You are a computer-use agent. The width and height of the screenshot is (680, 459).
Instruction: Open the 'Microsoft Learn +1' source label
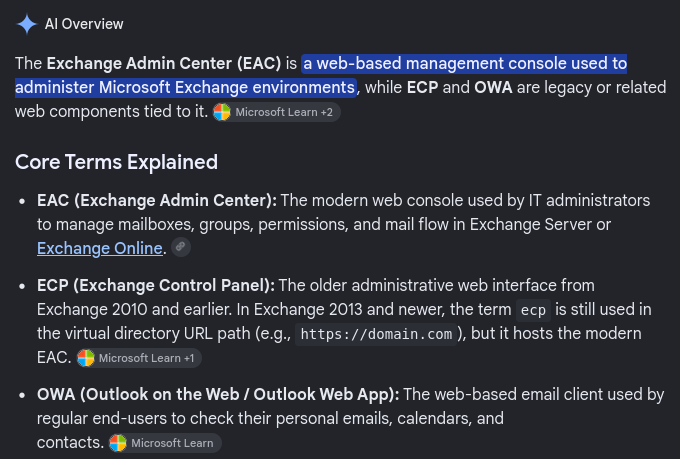pos(147,358)
